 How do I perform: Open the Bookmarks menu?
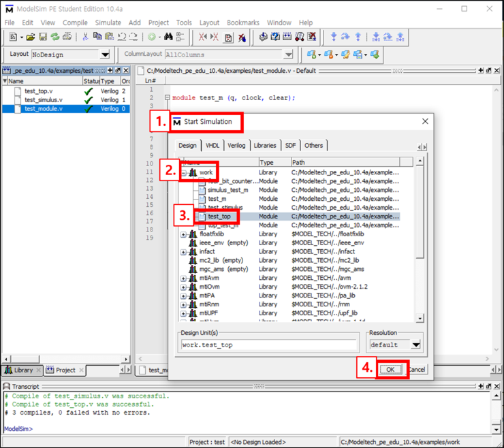click(243, 22)
